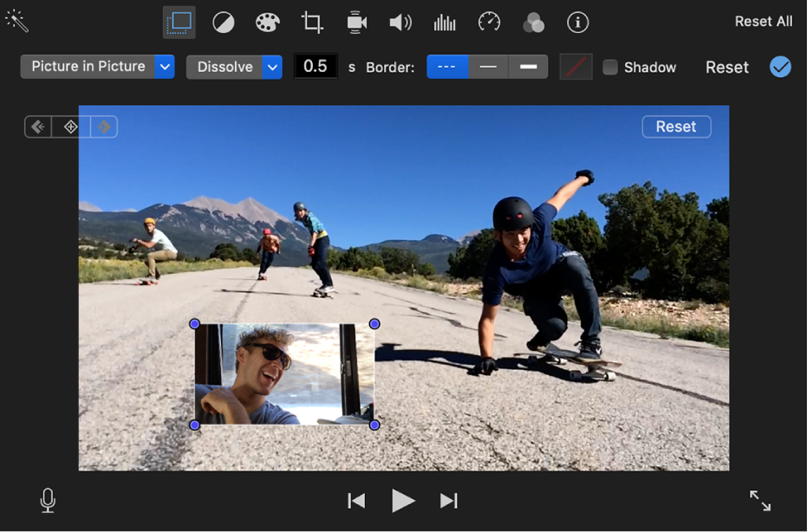Select the Cropping tool icon
The height and width of the screenshot is (532, 807).
click(310, 23)
